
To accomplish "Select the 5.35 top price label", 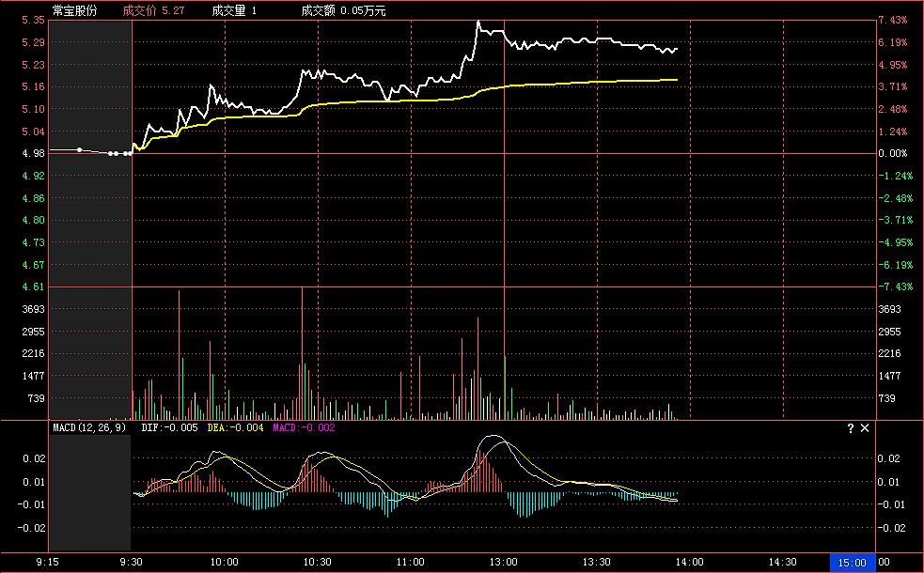I will (x=33, y=20).
